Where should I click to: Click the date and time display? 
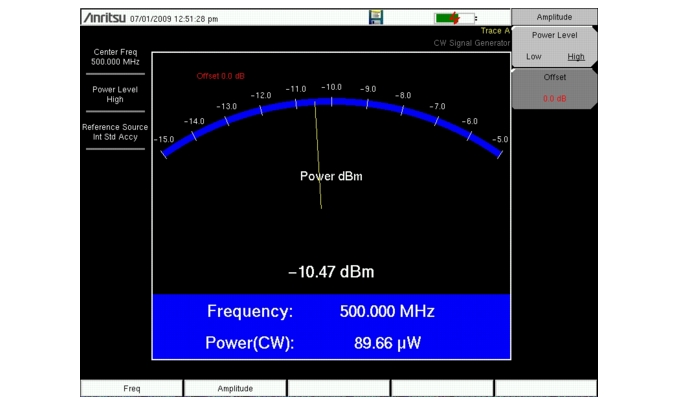click(174, 19)
